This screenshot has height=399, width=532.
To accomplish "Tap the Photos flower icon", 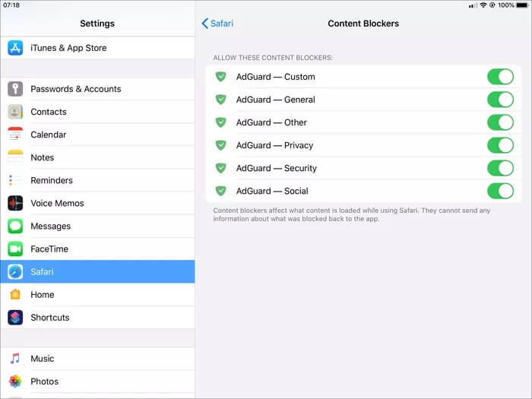I will tap(15, 382).
